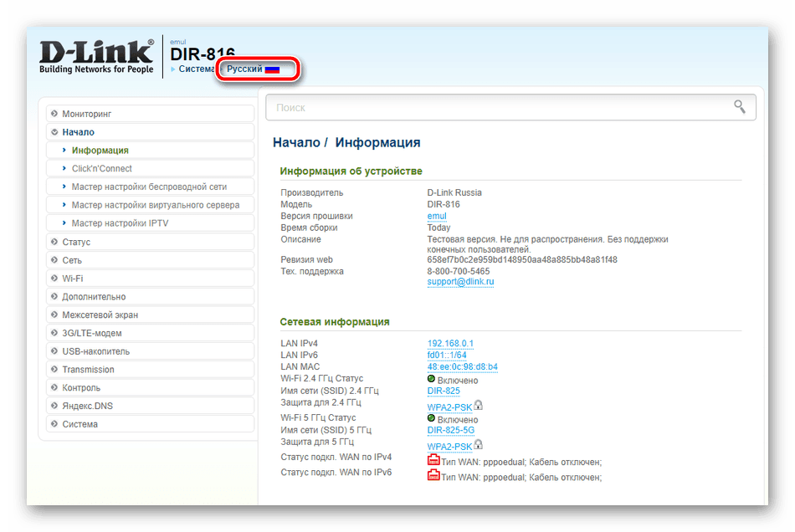Click the Russian flag language icon

pyautogui.click(x=272, y=69)
